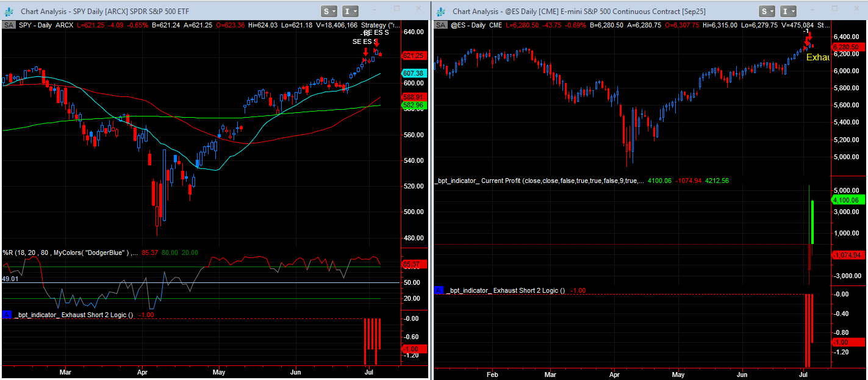Click the 49.01 value in the %R pane
This screenshot has height=380, width=868.
pos(10,279)
